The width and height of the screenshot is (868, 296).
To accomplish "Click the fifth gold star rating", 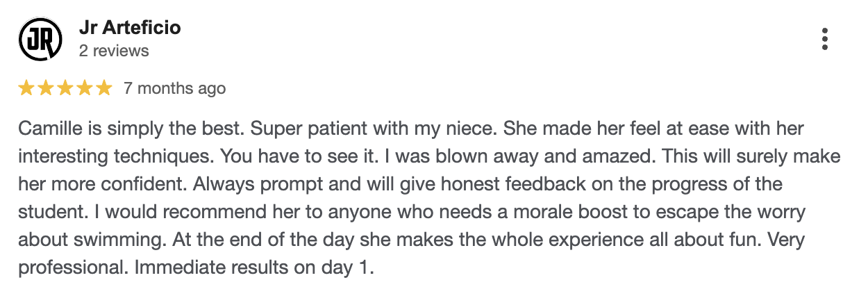I will 103,88.
